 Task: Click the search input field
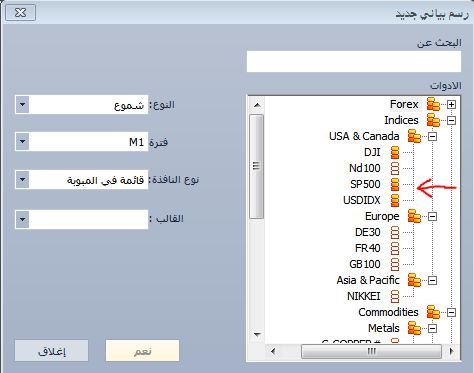tap(354, 61)
